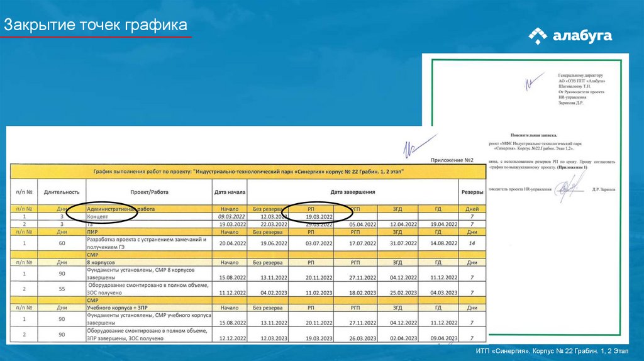Image resolution: width=644 pixels, height=361 pixels.
Task: Select the РП date "11.02.2023"
Action: tap(319, 293)
